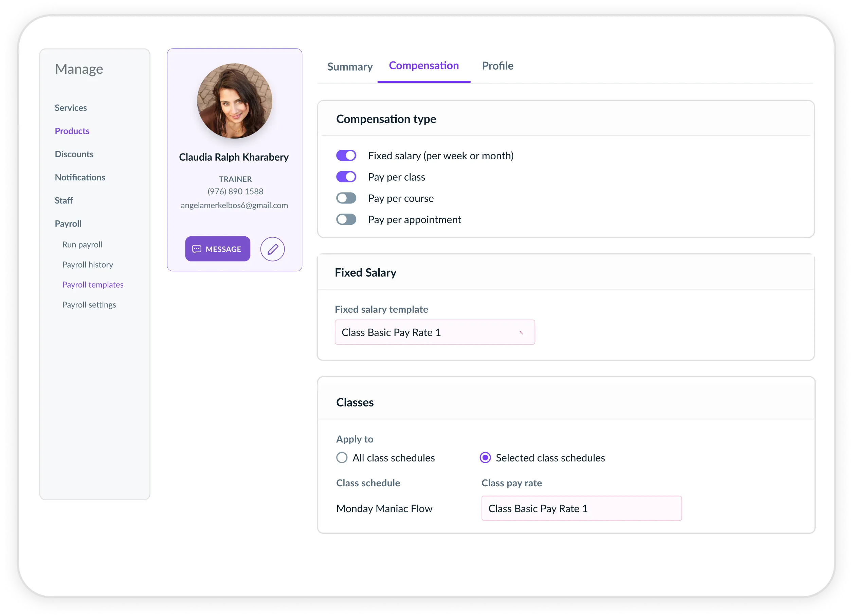Screen dimensions: 851x616
Task: Choose Selected class schedules radio option
Action: 485,458
